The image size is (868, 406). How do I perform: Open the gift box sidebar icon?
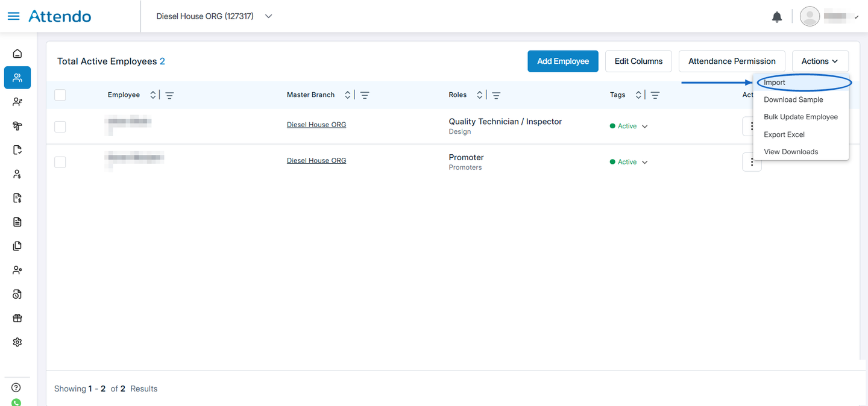pyautogui.click(x=17, y=318)
